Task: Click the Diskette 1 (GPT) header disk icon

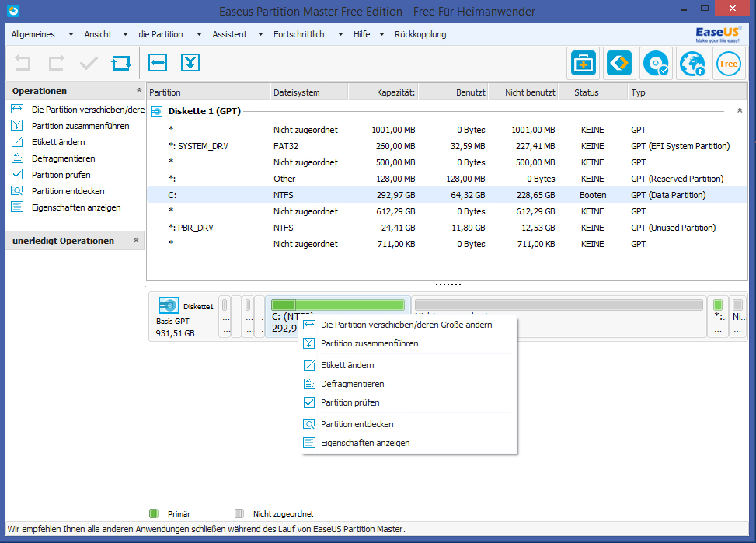Action: pyautogui.click(x=156, y=111)
